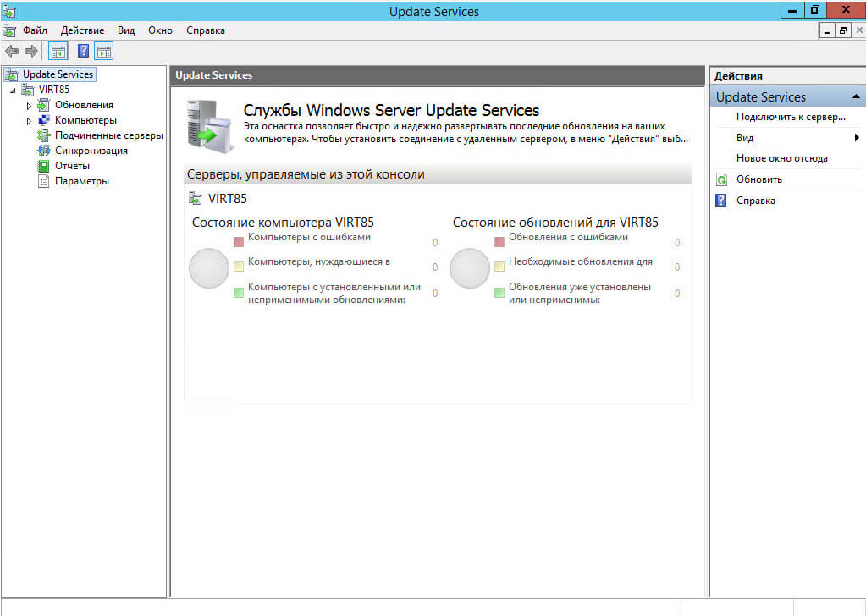
Task: Expand the Компьютеры tree node
Action: coord(29,121)
